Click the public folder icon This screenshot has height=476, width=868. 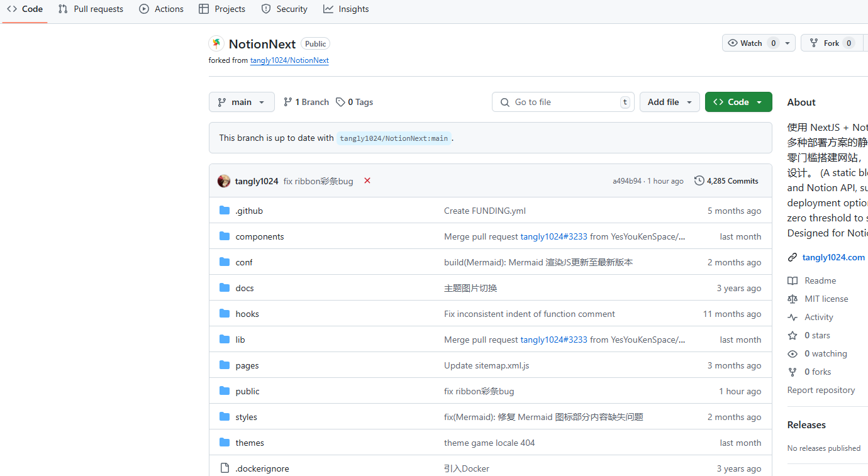pos(225,391)
